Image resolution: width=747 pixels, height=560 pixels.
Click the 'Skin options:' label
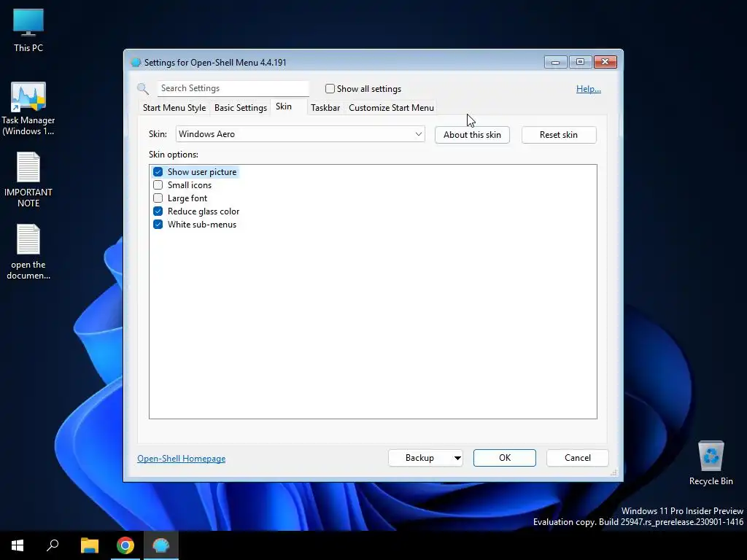coord(174,155)
